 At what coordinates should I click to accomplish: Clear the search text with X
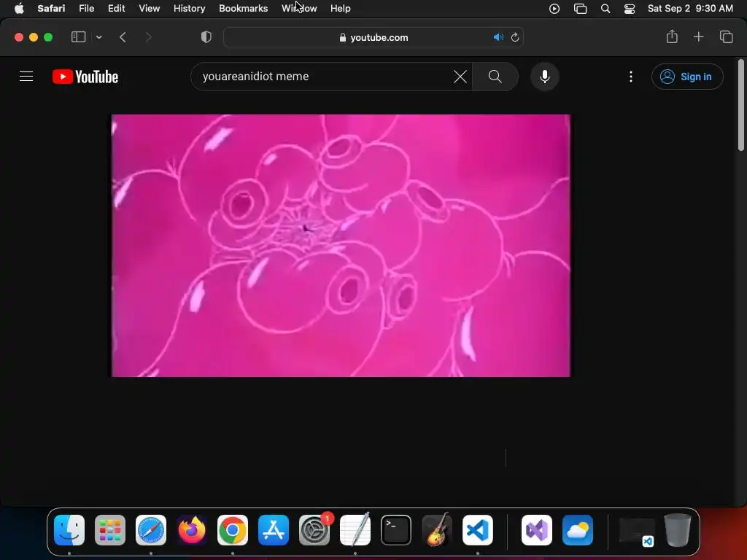460,76
